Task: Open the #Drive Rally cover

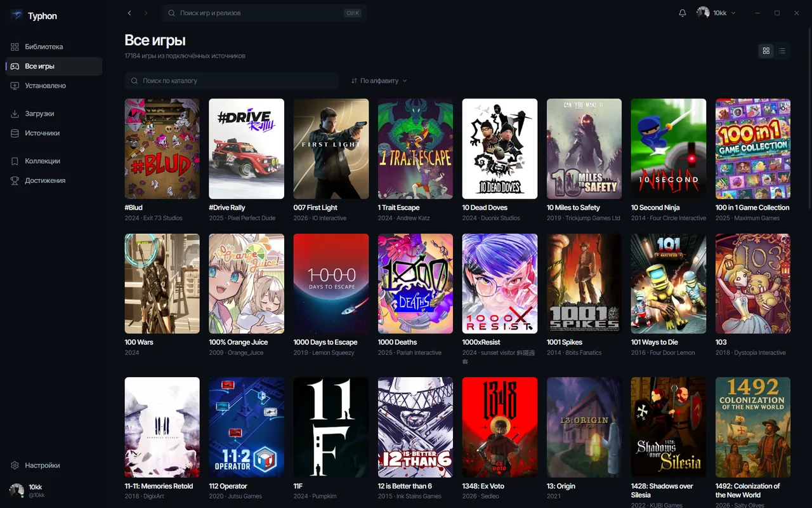Action: click(247, 149)
